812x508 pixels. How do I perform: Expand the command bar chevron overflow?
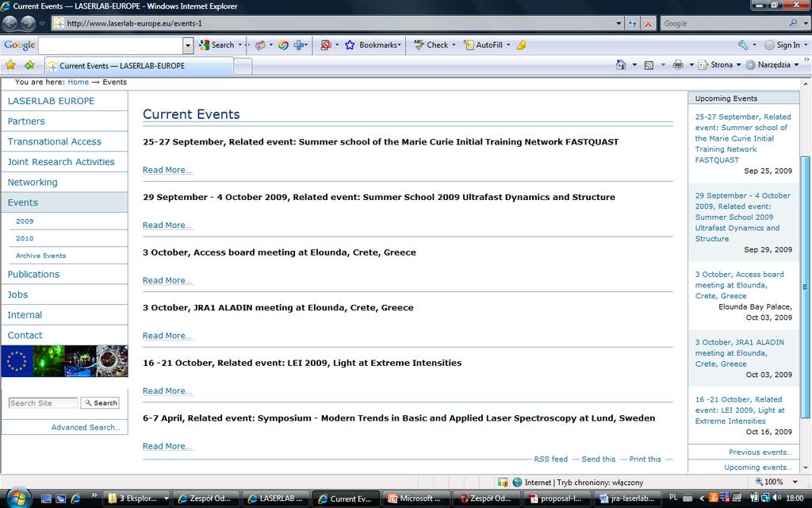click(x=806, y=60)
